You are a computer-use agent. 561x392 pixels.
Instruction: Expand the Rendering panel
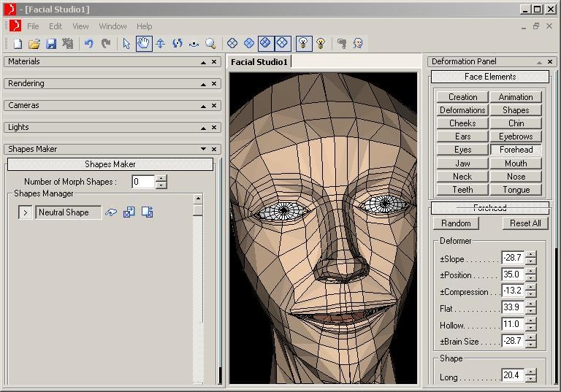pos(203,84)
